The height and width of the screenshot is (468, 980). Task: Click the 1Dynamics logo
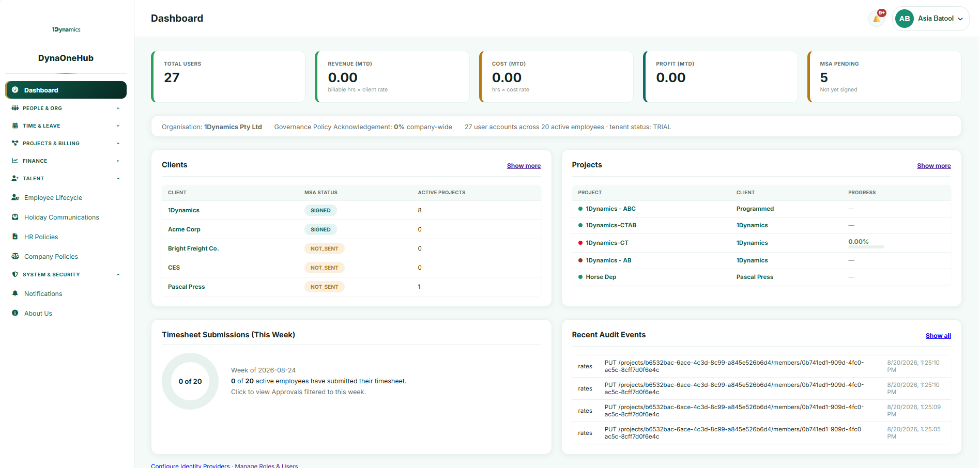[66, 29]
